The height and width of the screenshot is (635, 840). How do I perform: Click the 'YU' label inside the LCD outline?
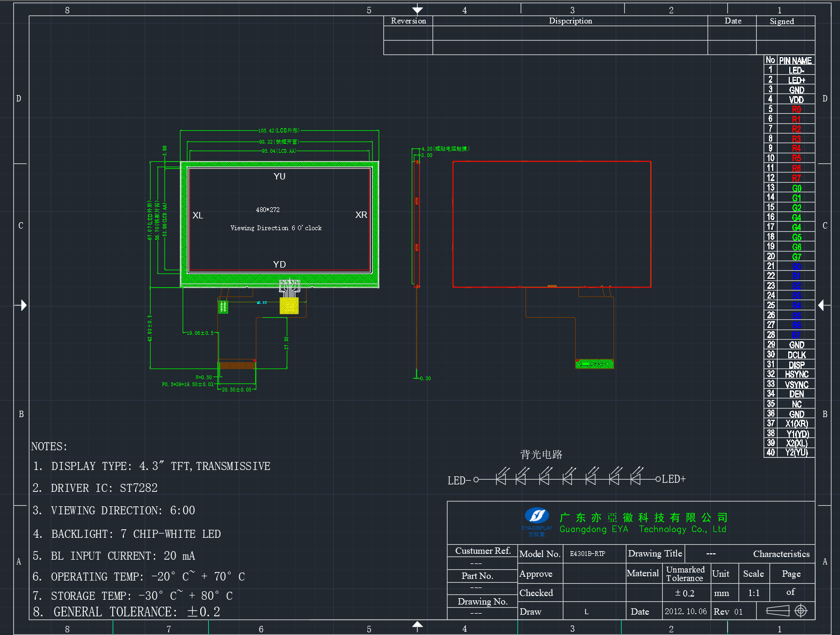click(x=279, y=176)
